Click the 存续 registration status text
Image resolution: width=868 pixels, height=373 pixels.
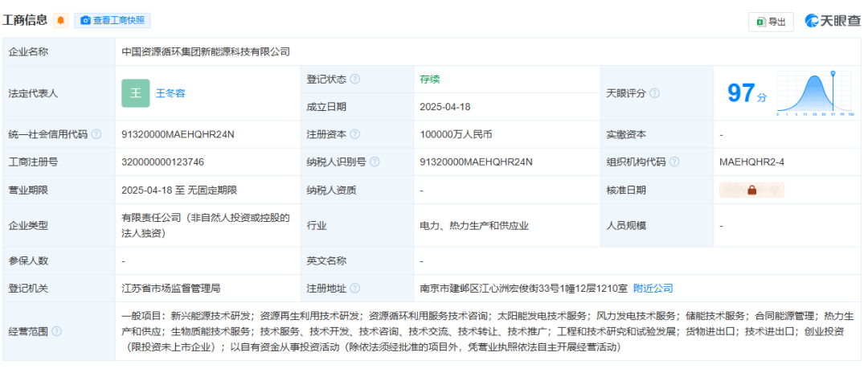pyautogui.click(x=430, y=80)
